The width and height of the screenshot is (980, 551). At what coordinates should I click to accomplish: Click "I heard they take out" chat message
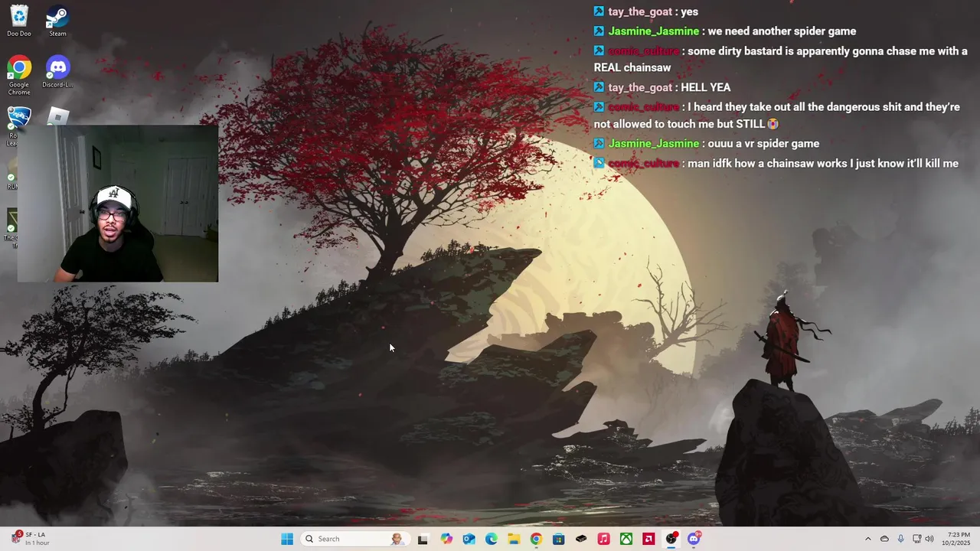coord(777,116)
